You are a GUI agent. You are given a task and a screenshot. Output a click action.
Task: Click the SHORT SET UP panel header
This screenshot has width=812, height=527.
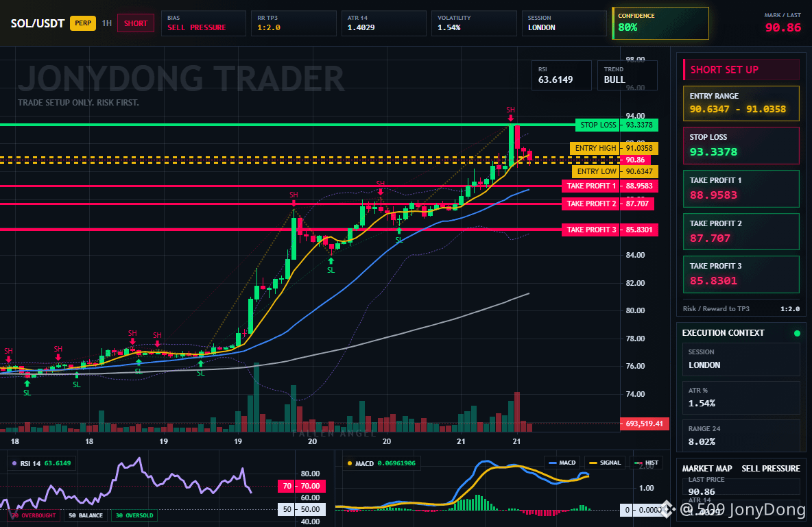(x=741, y=70)
